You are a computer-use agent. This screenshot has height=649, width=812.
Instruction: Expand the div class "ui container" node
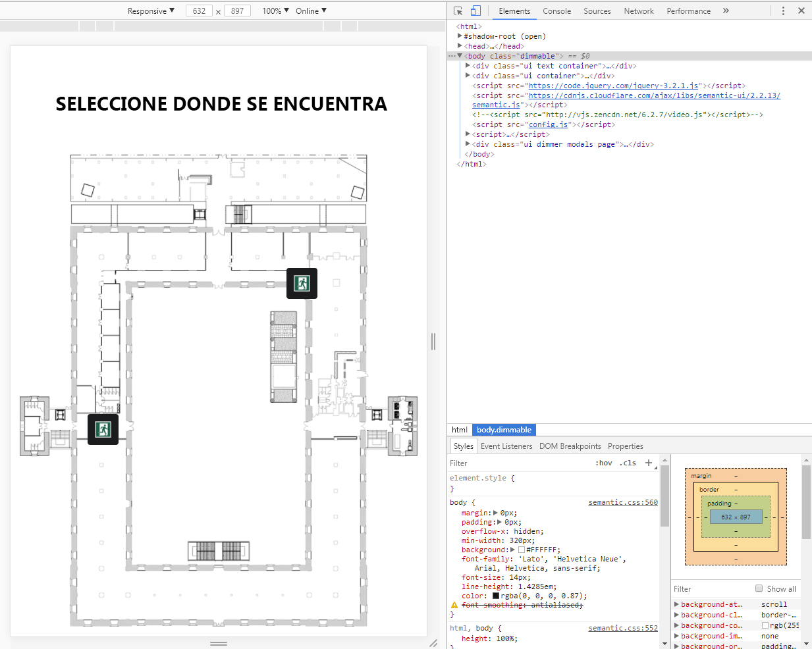(x=468, y=76)
